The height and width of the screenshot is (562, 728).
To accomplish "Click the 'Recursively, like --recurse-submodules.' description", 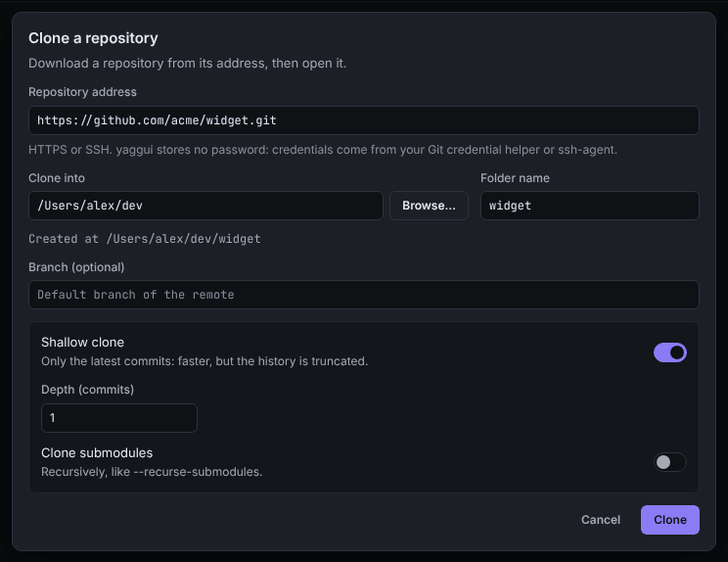I will (x=152, y=472).
